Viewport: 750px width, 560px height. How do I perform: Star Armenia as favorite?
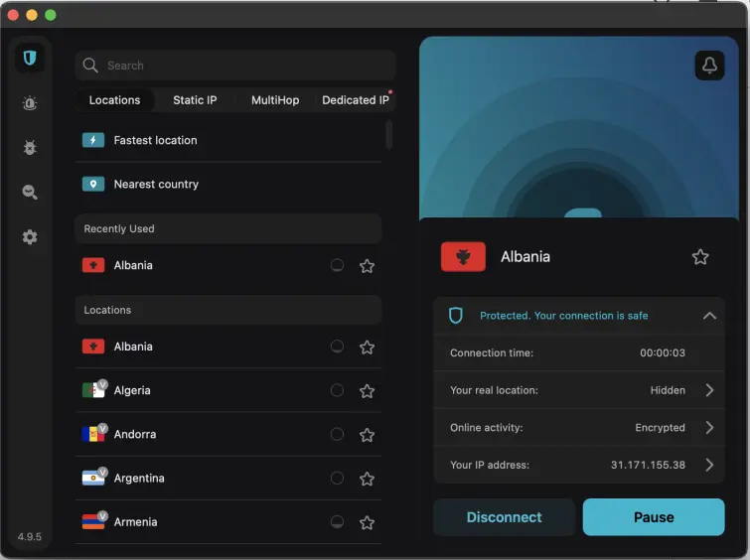(x=367, y=522)
